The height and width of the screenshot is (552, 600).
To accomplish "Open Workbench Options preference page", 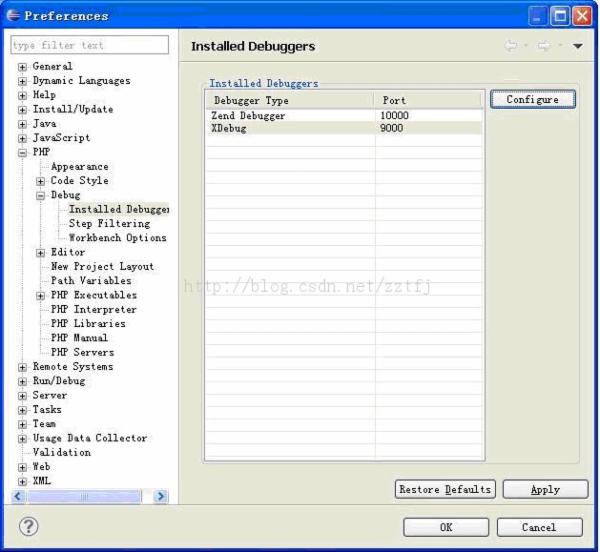I will (117, 238).
